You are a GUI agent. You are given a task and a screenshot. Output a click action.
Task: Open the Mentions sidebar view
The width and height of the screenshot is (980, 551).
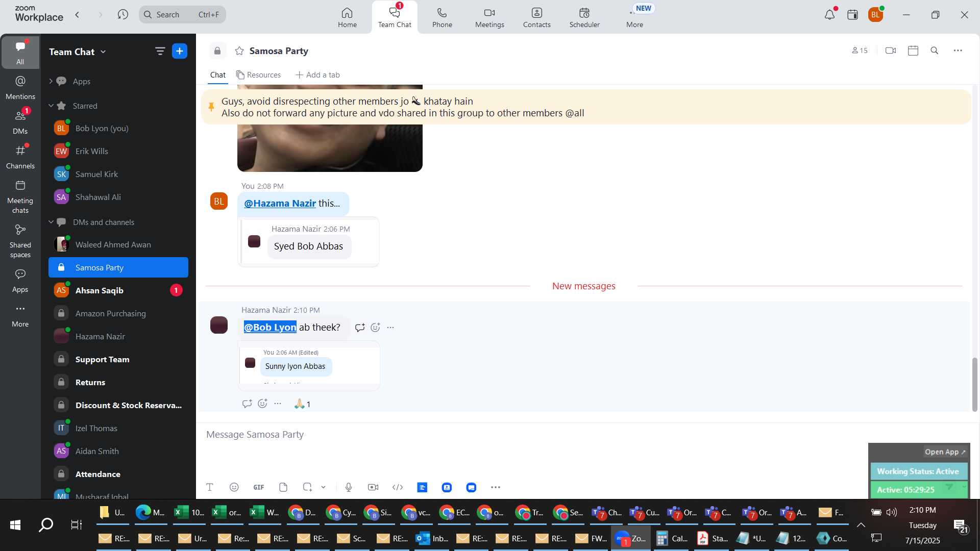(x=20, y=88)
